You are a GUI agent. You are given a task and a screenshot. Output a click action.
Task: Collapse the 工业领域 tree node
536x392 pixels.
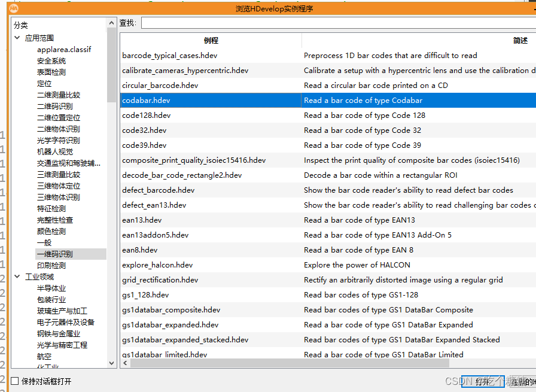pyautogui.click(x=17, y=276)
